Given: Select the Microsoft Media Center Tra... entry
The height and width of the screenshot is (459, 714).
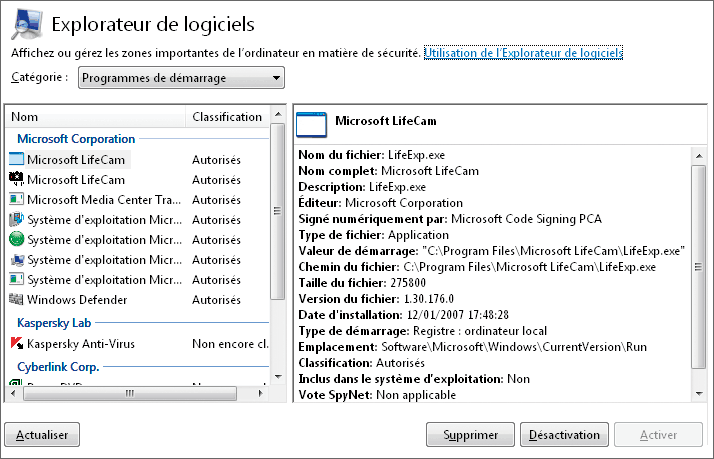Looking at the screenshot, I should click(104, 199).
